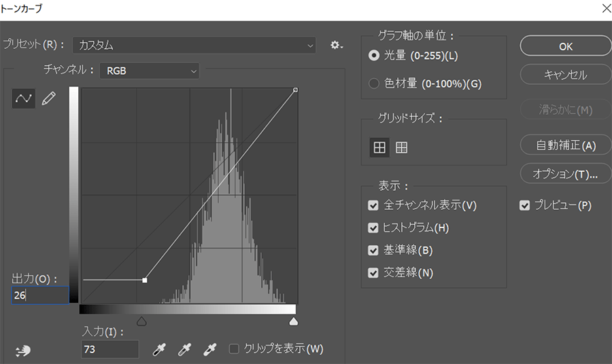
Task: Toggle 全チャンネル表示 checkbox
Action: click(x=373, y=205)
